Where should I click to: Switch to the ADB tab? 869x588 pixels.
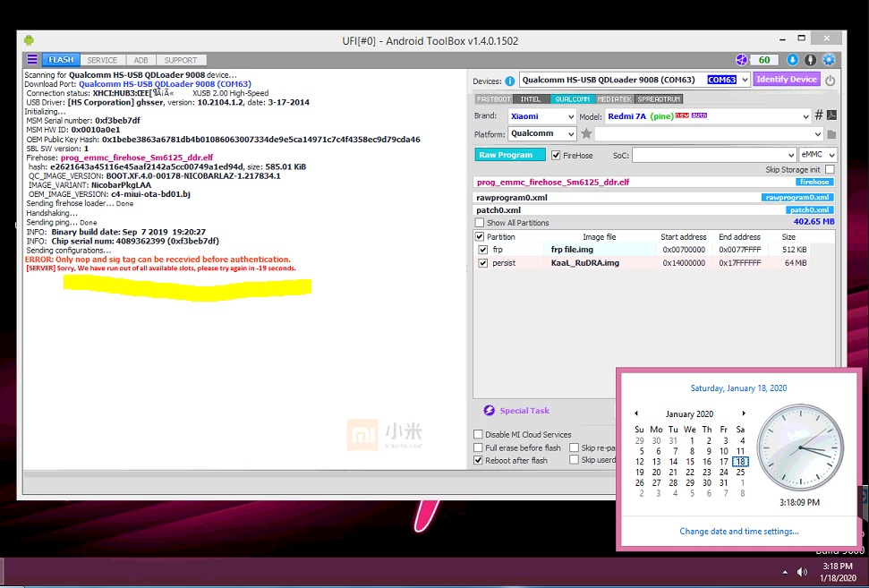[141, 60]
